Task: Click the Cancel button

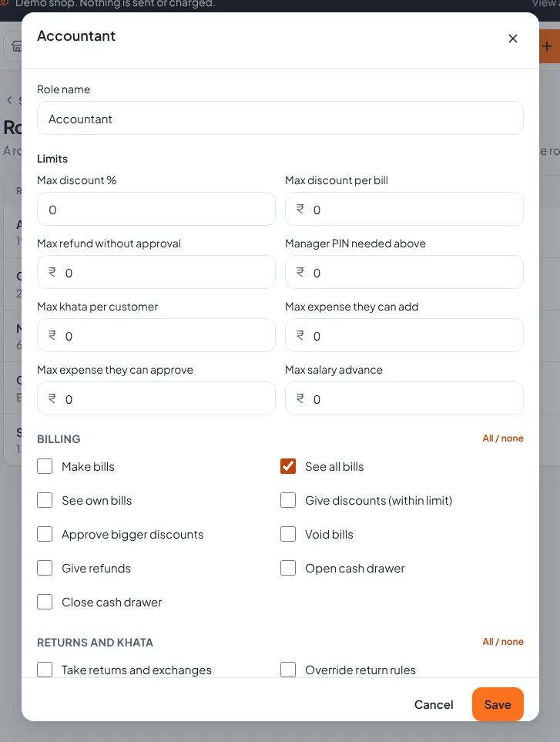Action: click(434, 704)
